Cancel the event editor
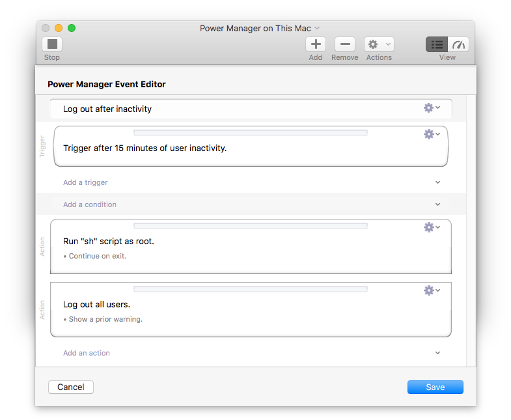 (x=71, y=387)
